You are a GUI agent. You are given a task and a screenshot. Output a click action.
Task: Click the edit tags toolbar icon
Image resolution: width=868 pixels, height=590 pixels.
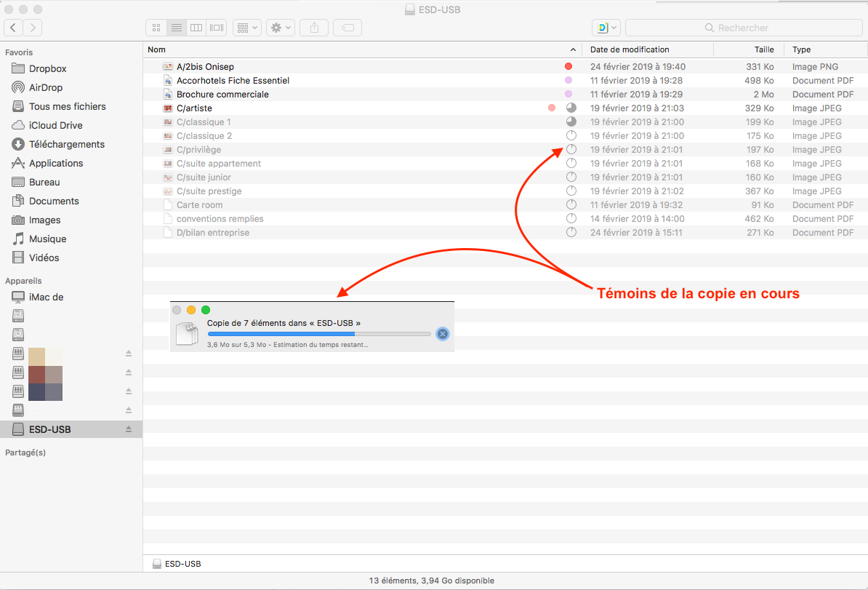tap(347, 28)
